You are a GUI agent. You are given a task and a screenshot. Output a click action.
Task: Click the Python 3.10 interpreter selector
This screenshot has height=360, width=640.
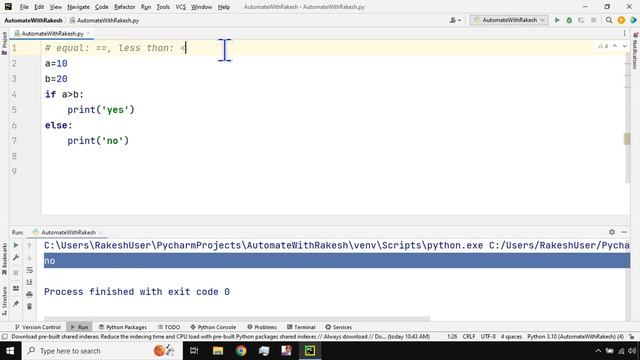point(576,337)
